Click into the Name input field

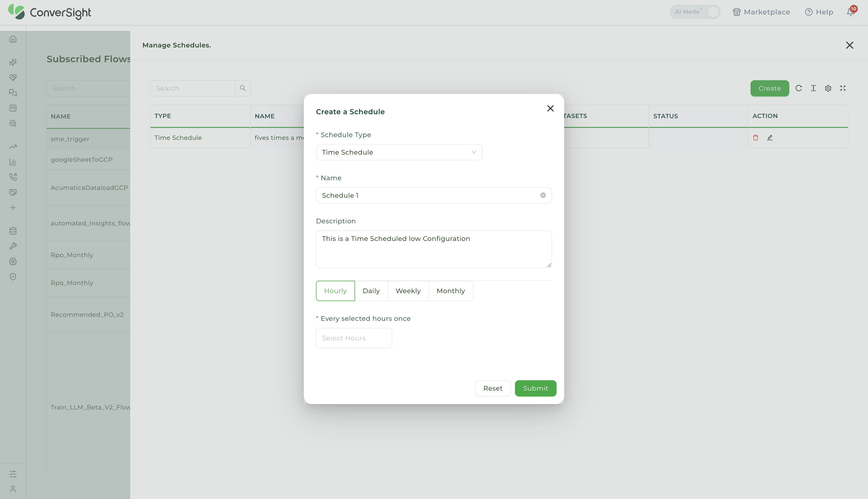click(434, 195)
